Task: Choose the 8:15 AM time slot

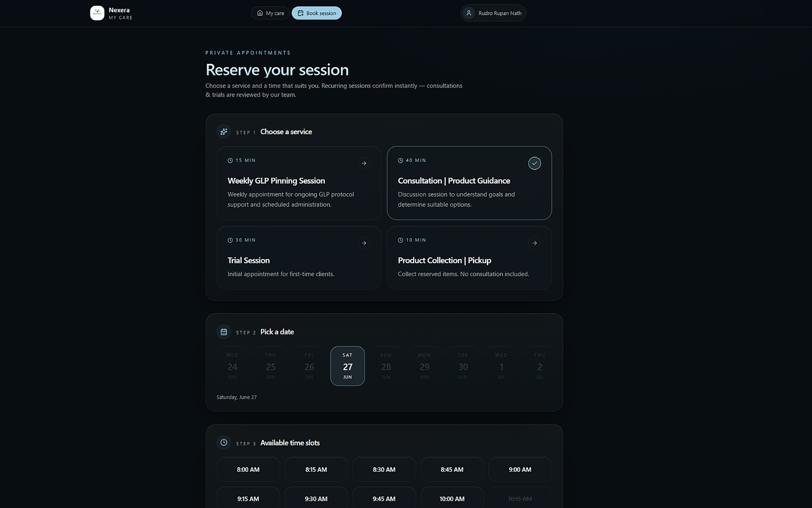Action: click(316, 469)
